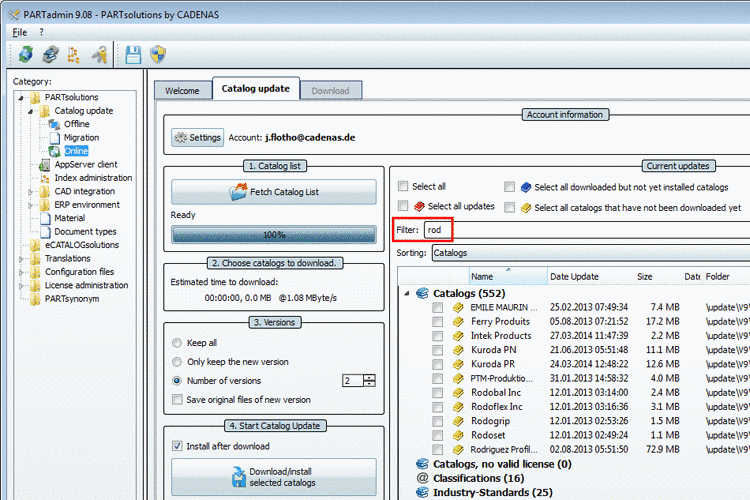Switch to the Welcome tab

(x=182, y=90)
